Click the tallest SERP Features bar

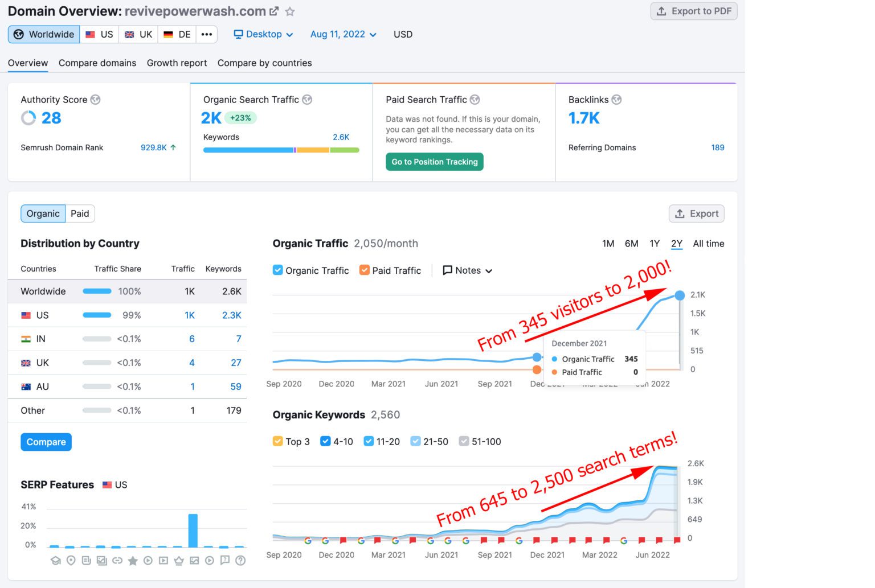193,531
